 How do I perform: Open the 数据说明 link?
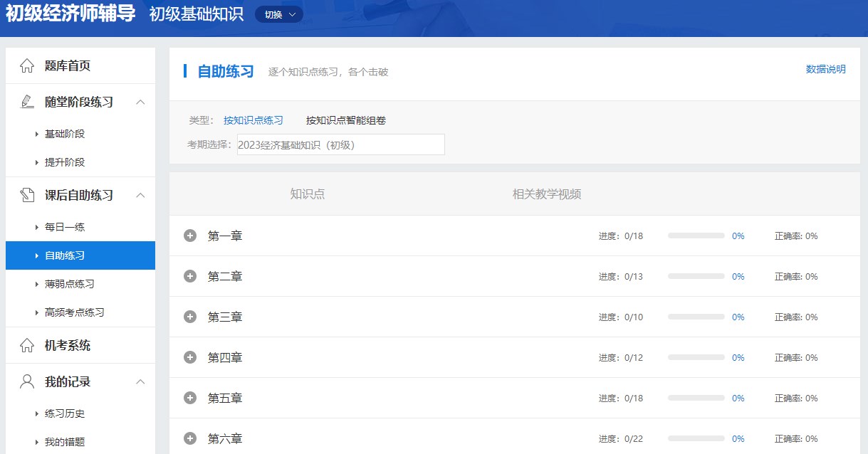click(x=825, y=69)
